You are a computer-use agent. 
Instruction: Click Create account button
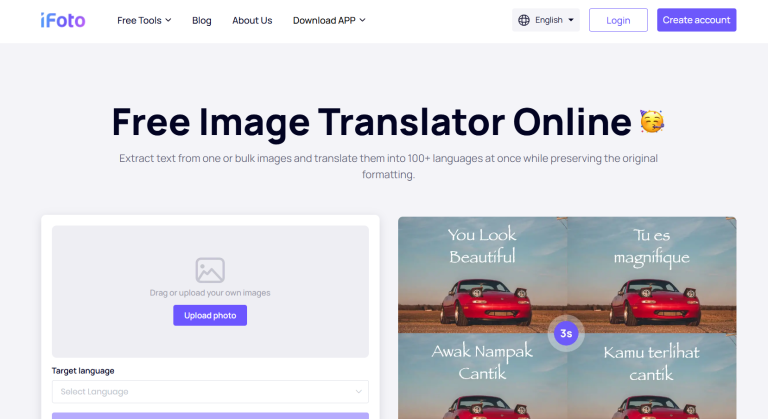(696, 20)
